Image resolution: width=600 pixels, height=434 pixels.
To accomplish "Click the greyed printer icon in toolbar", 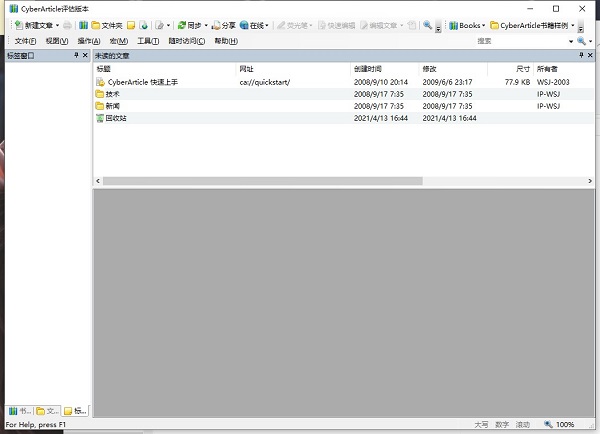I will tap(67, 26).
